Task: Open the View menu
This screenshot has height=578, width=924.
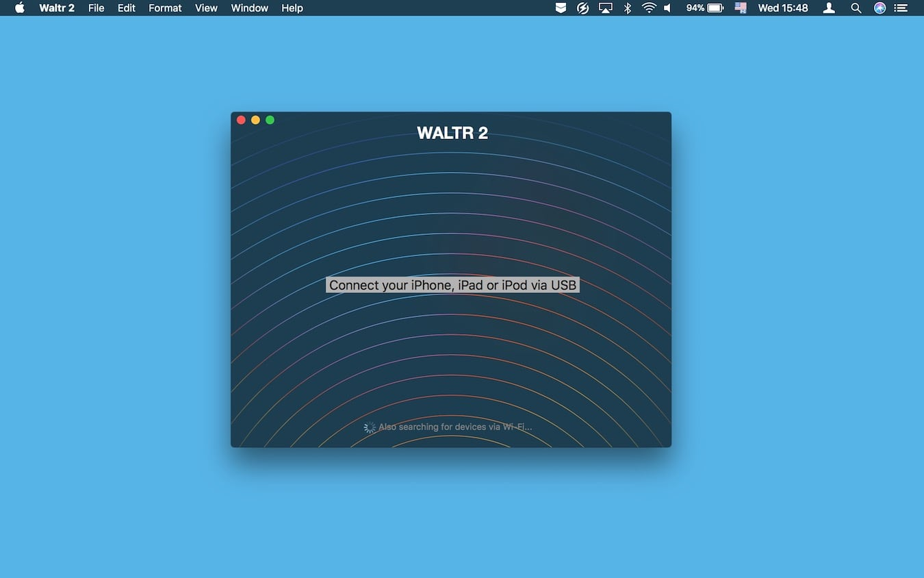Action: click(206, 8)
